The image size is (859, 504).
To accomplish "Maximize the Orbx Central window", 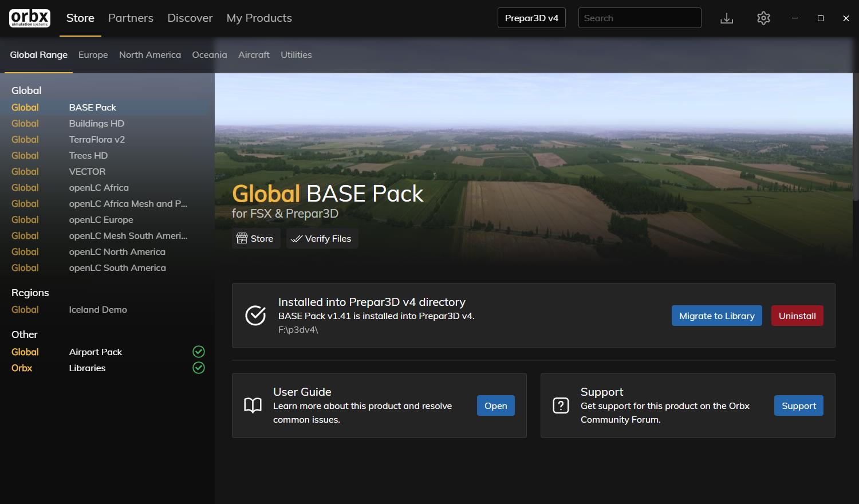I will click(820, 18).
